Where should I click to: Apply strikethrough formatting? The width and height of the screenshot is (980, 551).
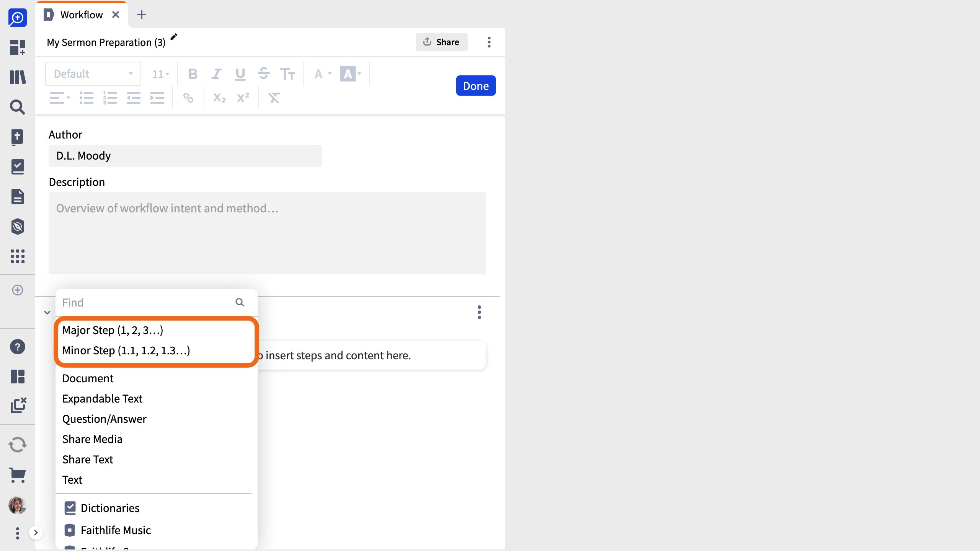(x=264, y=73)
